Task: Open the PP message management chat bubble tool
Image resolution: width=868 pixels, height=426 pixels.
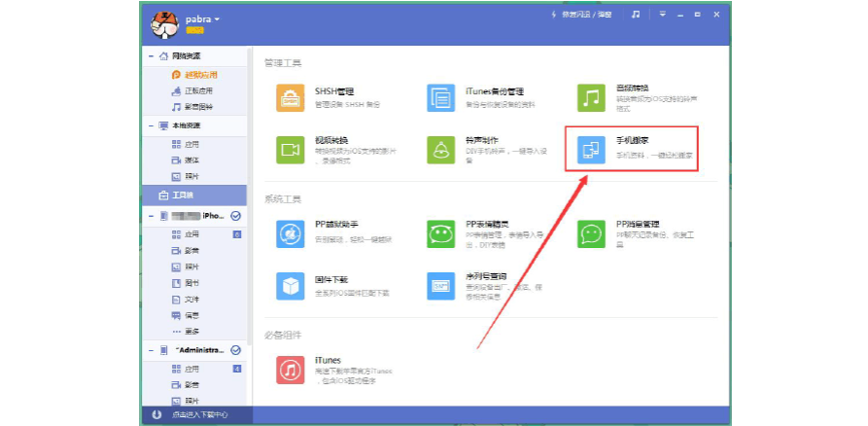Action: pos(591,233)
